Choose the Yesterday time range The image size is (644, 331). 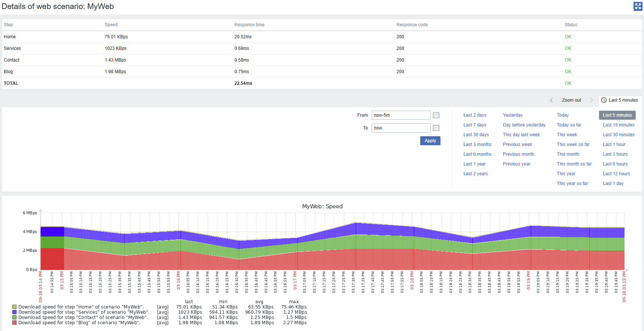512,115
